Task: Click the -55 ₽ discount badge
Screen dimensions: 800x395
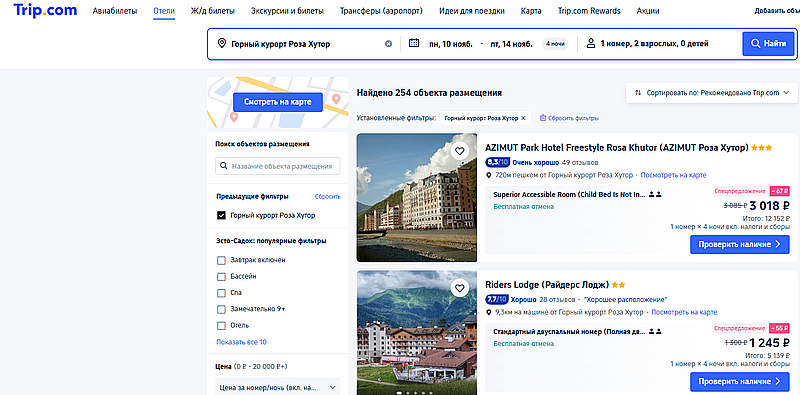Action: (780, 328)
